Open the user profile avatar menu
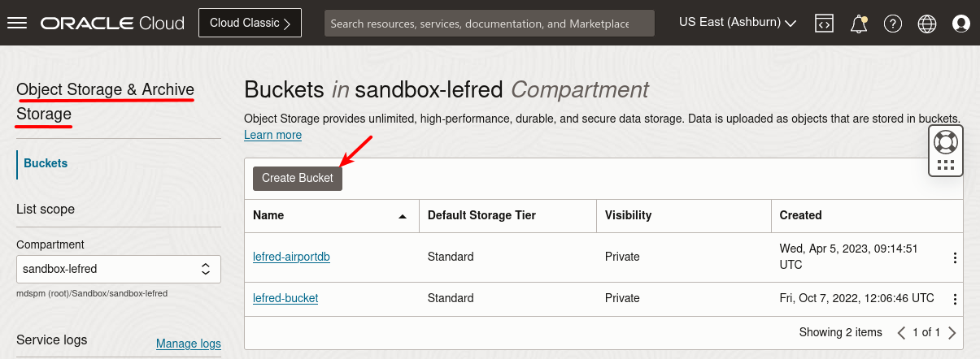 961,24
